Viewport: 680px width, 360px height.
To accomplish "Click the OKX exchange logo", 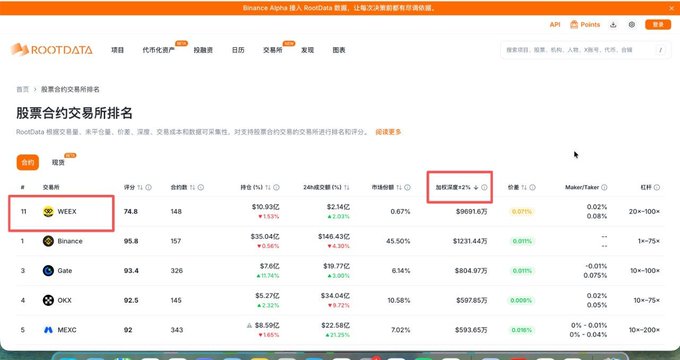I will [x=48, y=300].
